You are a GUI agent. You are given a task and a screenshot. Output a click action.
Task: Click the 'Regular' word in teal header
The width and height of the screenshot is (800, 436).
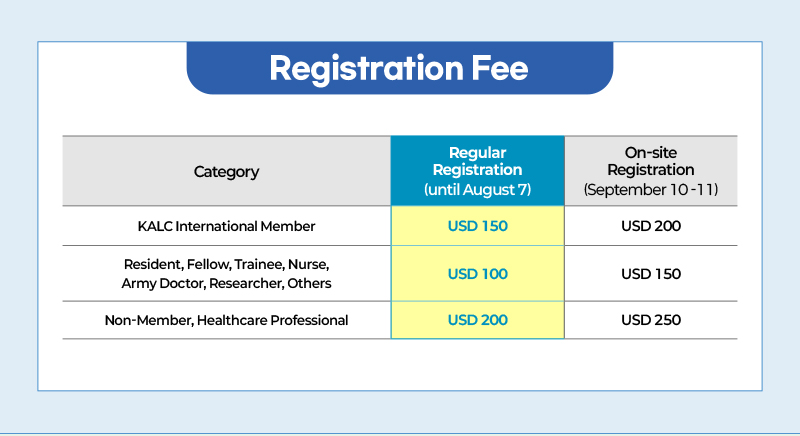tap(478, 153)
